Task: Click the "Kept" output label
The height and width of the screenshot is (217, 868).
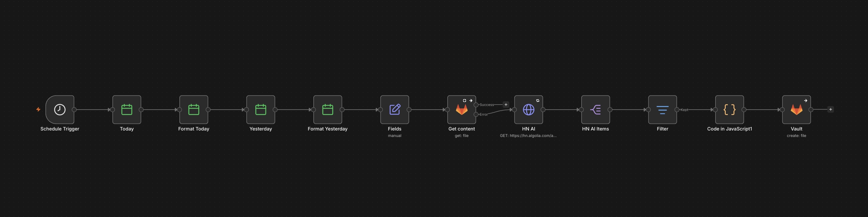Action: click(684, 110)
